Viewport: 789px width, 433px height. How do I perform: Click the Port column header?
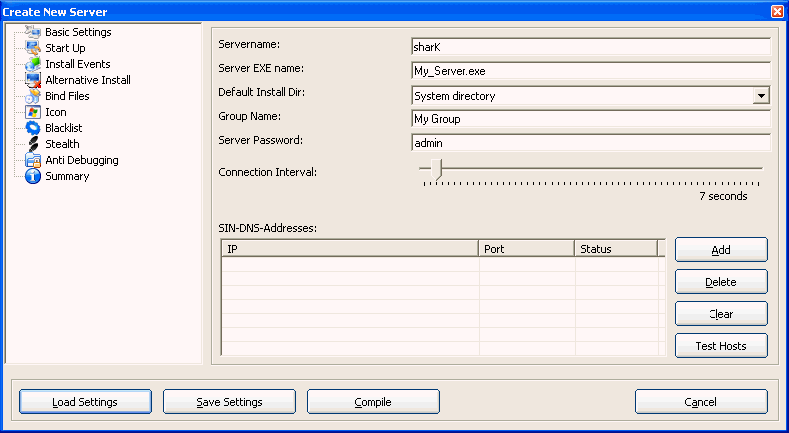click(x=526, y=249)
